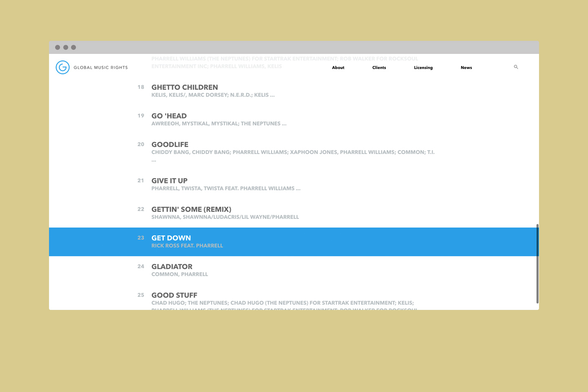Open the Good Stuff song entry

[x=174, y=295]
